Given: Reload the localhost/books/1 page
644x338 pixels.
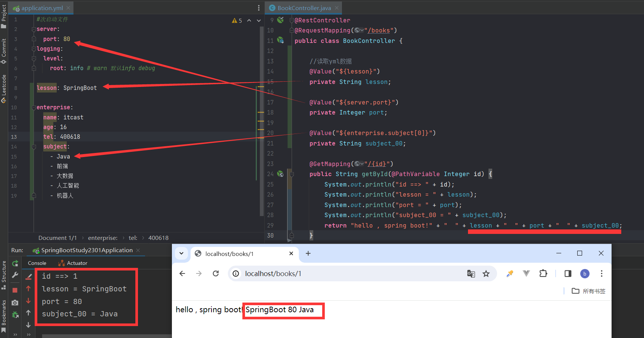Looking at the screenshot, I should (216, 273).
